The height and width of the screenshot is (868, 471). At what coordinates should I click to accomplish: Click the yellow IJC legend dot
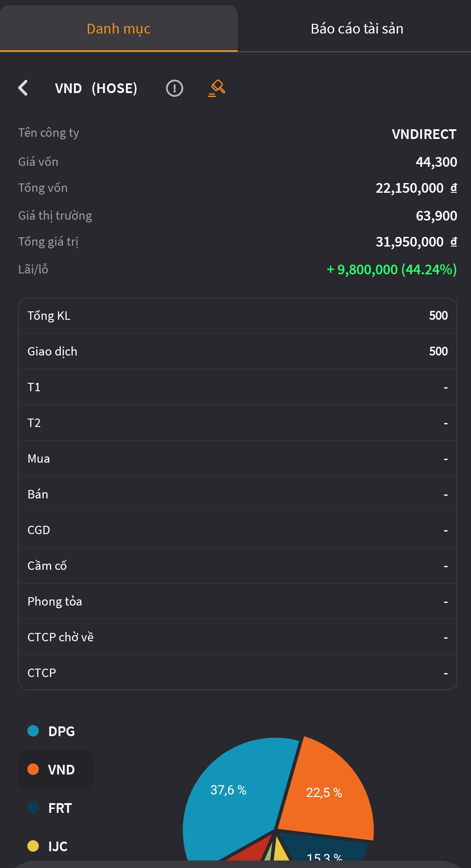pos(33,846)
